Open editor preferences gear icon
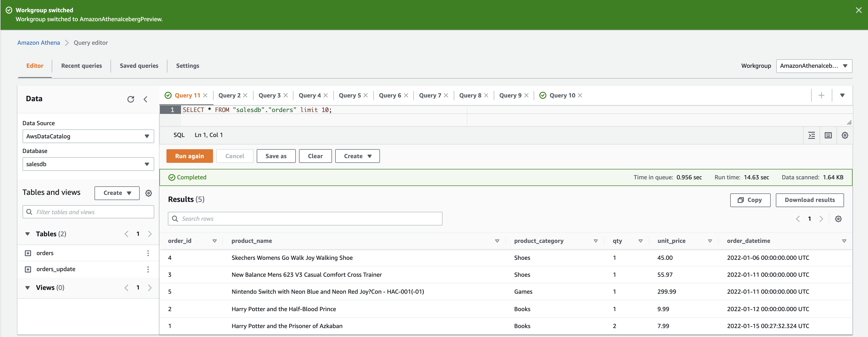The image size is (868, 337). [845, 135]
